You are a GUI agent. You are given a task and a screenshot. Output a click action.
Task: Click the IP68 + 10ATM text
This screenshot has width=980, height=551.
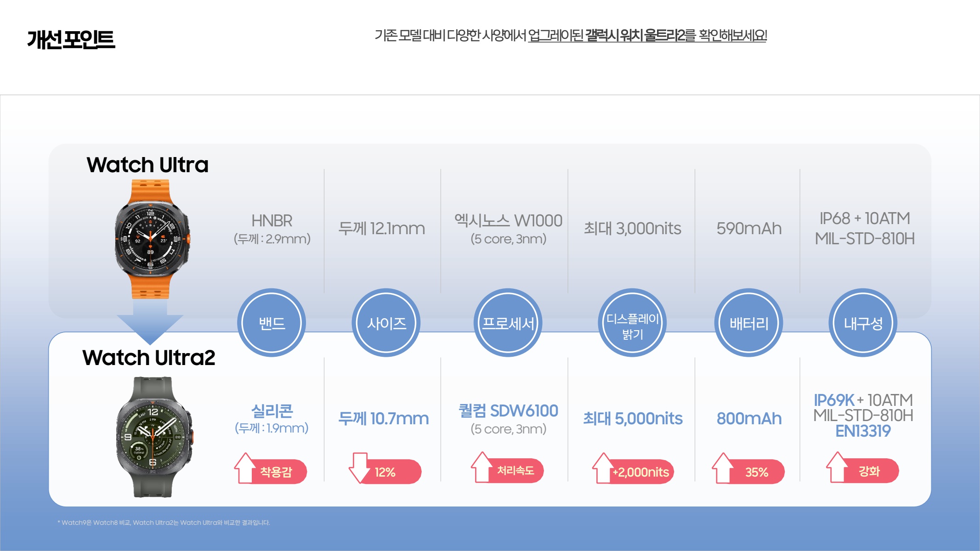click(x=865, y=218)
